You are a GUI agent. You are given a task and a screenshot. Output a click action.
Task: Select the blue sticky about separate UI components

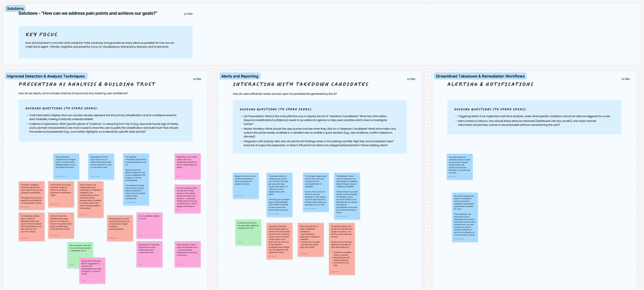(x=66, y=166)
